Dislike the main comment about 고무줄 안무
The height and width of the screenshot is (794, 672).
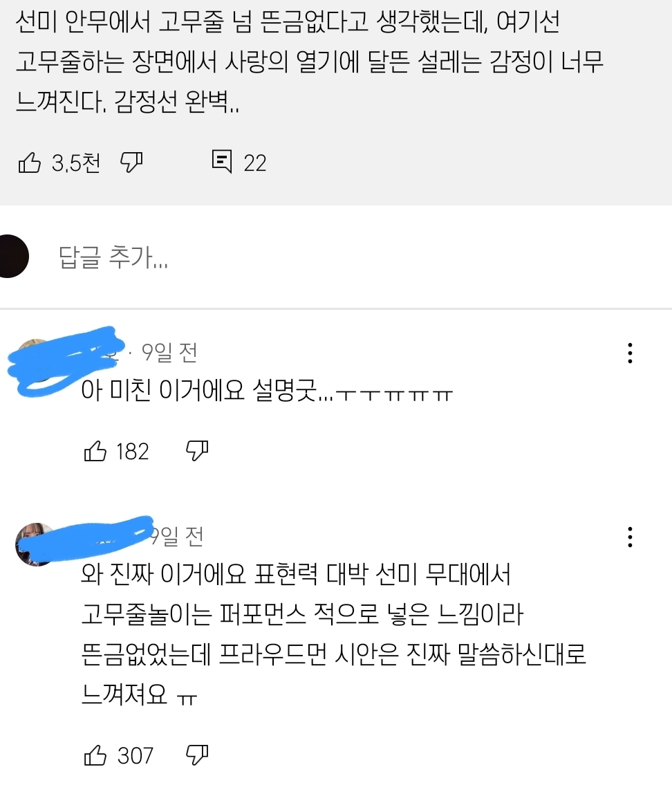coord(131,163)
